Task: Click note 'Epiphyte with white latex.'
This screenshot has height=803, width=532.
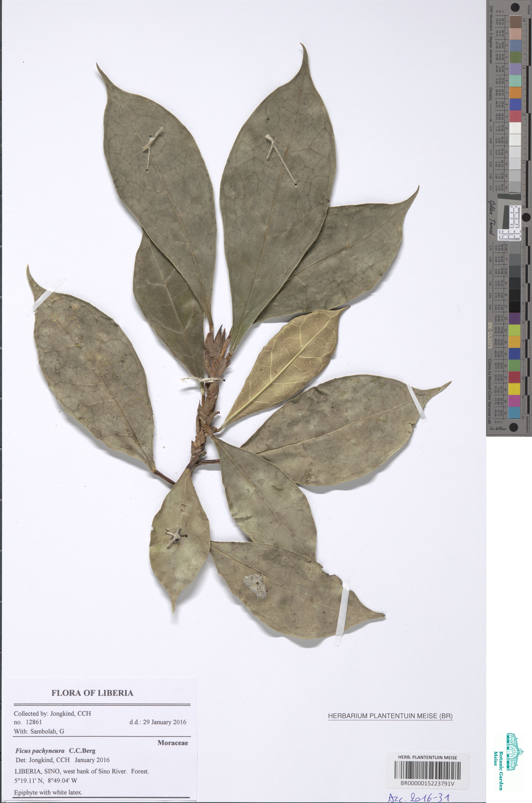Action: 48,792
